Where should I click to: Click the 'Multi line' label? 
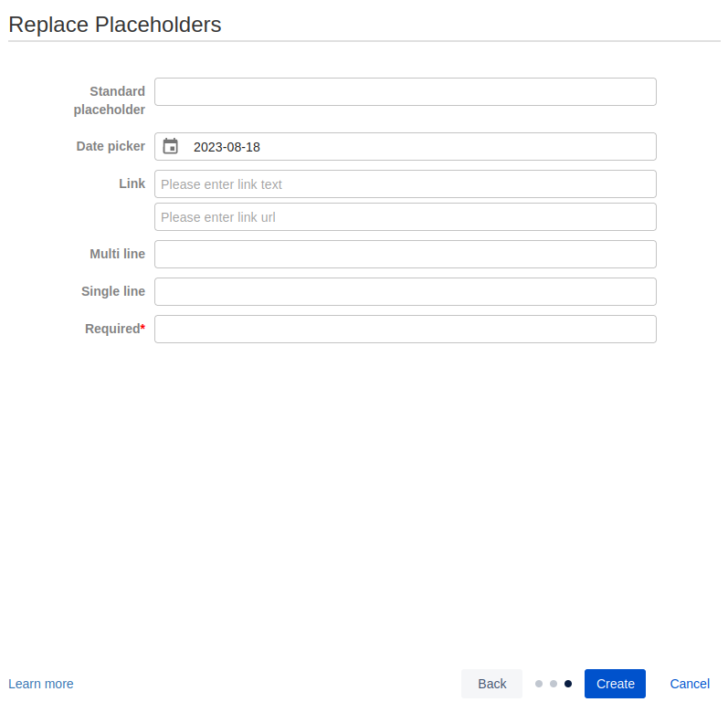118,254
